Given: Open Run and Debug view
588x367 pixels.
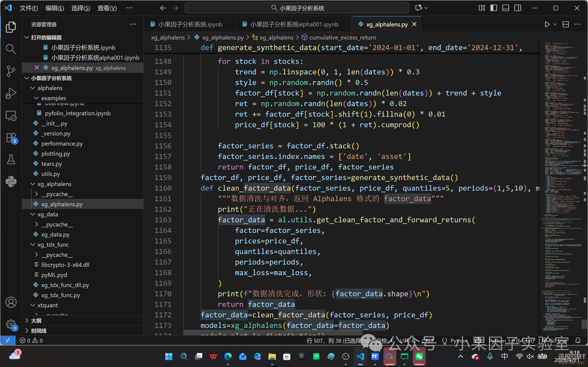Looking at the screenshot, I should point(11,93).
